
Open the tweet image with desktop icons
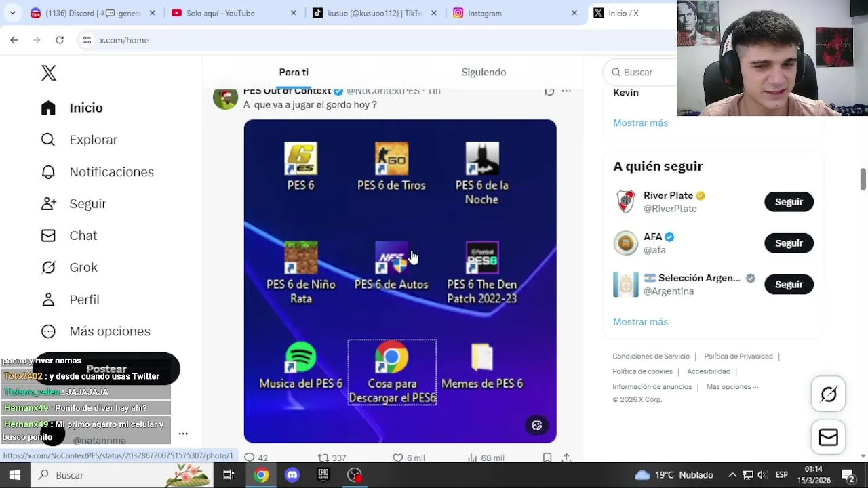coord(400,281)
